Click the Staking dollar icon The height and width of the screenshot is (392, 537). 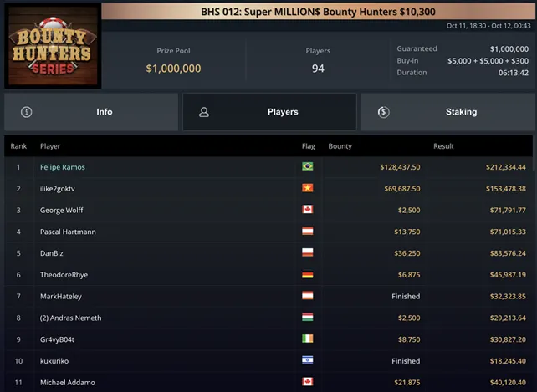[383, 112]
